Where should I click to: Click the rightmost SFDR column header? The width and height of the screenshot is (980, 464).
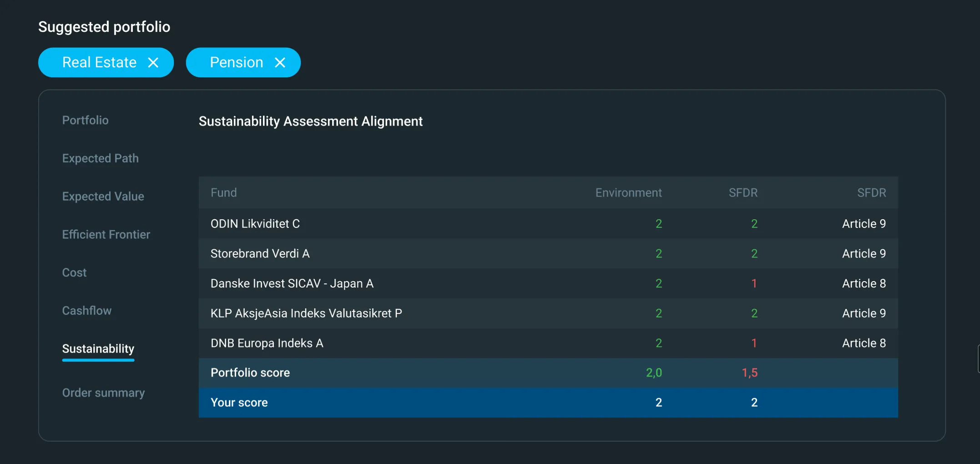pos(872,192)
